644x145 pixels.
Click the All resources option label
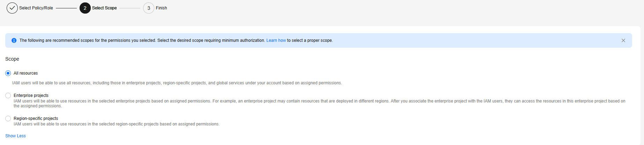[25, 73]
